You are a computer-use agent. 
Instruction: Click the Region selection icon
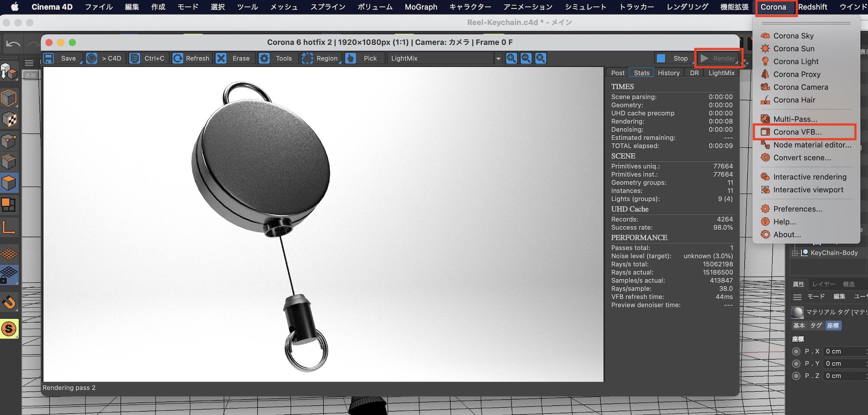click(x=307, y=59)
